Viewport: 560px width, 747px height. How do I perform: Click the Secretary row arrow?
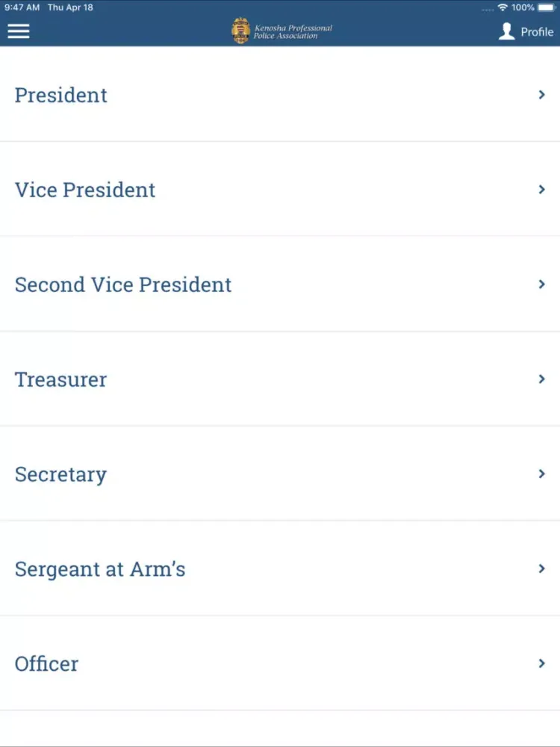pyautogui.click(x=541, y=474)
